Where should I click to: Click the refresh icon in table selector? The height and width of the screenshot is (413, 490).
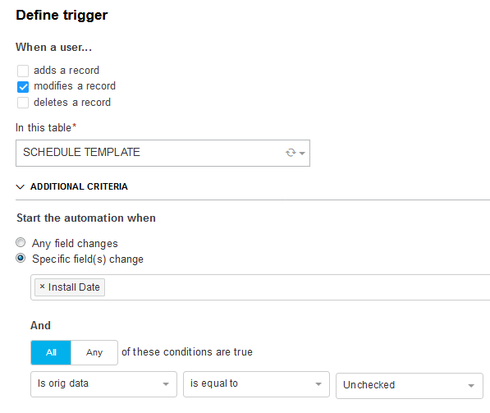(291, 153)
